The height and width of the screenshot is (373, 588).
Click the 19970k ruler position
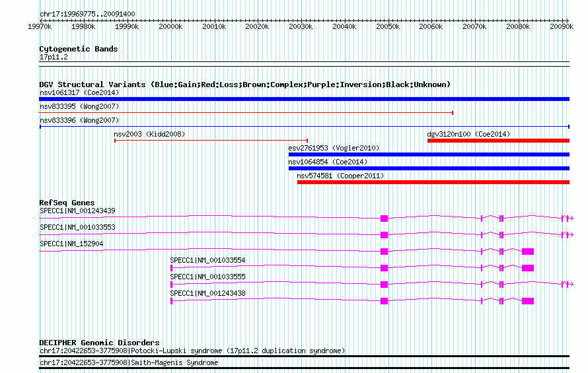(40, 26)
